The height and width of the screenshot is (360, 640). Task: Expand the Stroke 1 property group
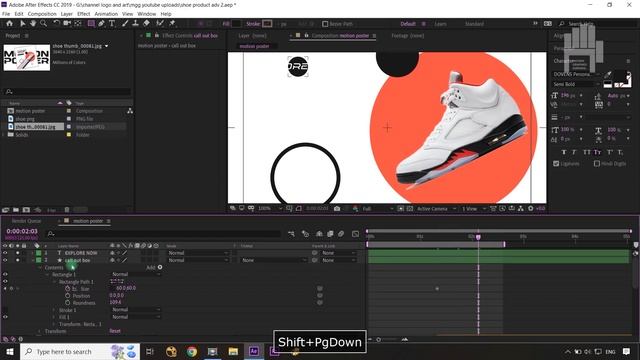click(54, 310)
